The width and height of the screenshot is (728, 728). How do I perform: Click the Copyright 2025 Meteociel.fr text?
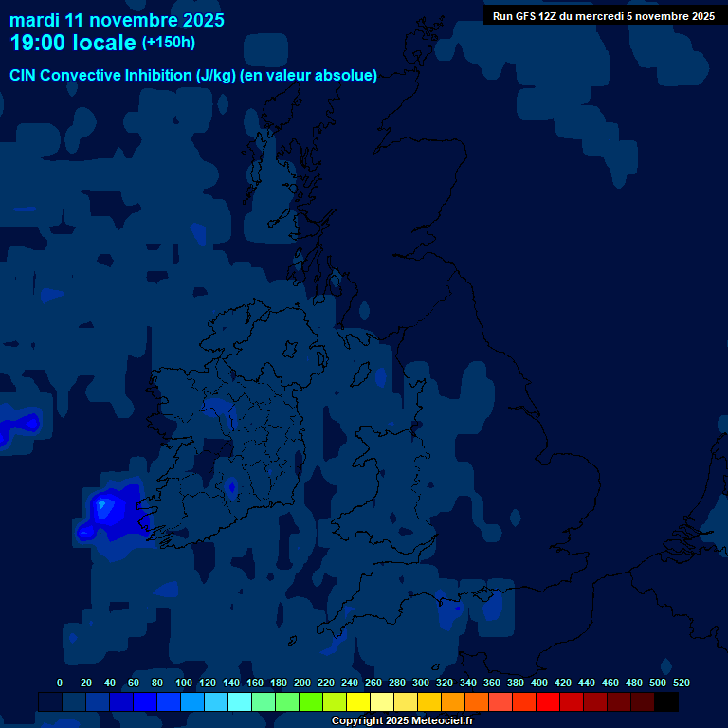tap(402, 721)
